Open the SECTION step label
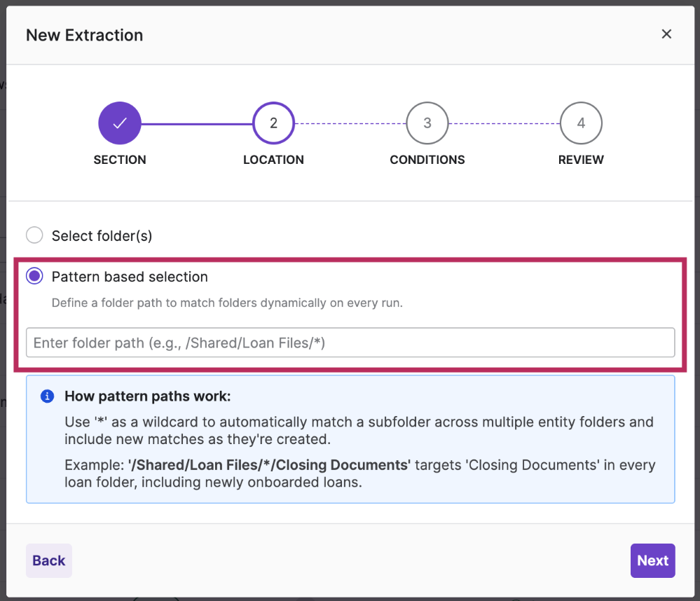This screenshot has height=601, width=700. click(120, 160)
